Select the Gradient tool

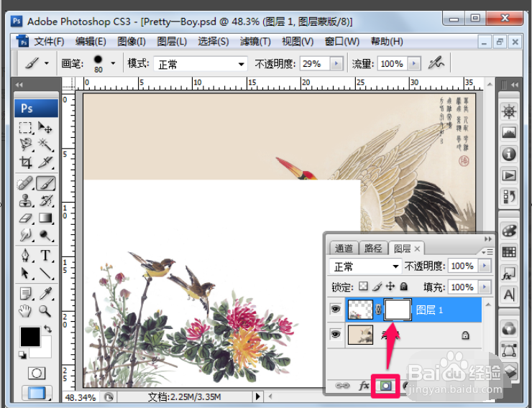(x=46, y=218)
